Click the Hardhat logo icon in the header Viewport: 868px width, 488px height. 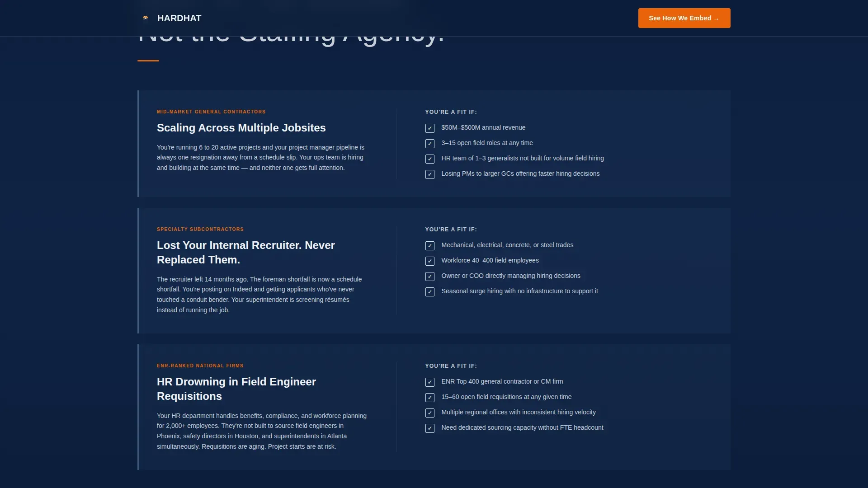click(x=146, y=18)
